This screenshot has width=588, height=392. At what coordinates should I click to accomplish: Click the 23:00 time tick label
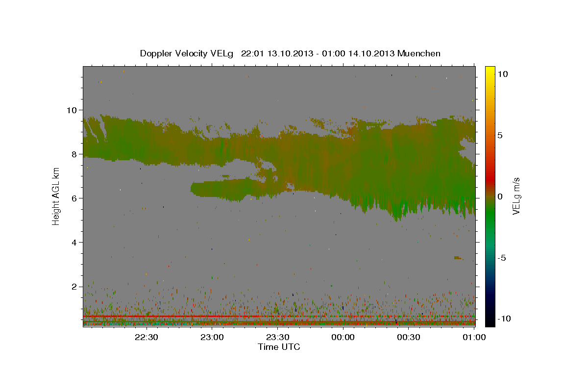212,338
